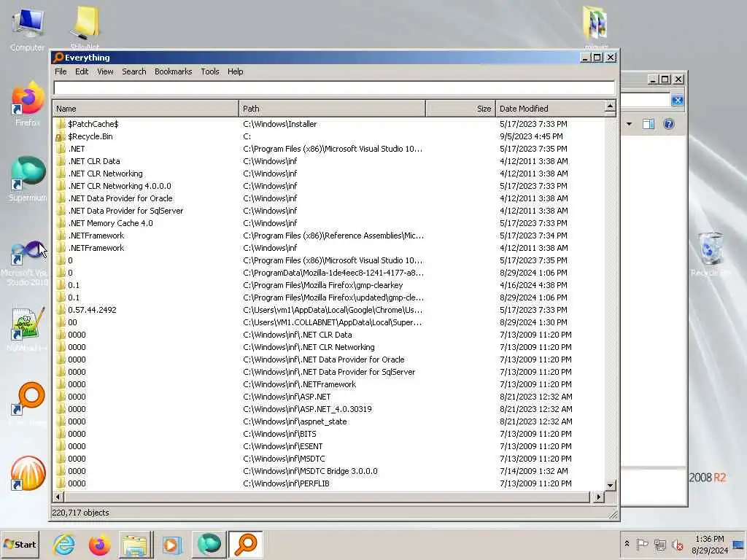Viewport: 747px width, 560px height.
Task: Select the $Recycle.Bin folder icon
Action: (61, 136)
